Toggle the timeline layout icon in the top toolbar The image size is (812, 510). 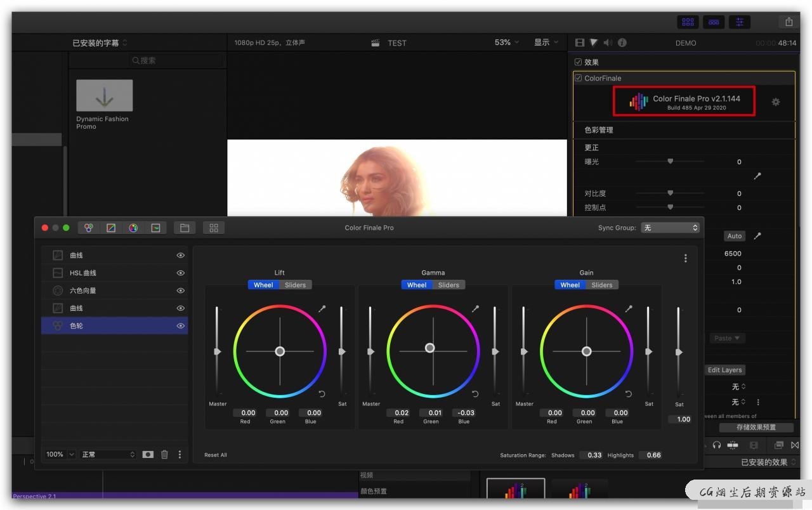click(x=714, y=22)
